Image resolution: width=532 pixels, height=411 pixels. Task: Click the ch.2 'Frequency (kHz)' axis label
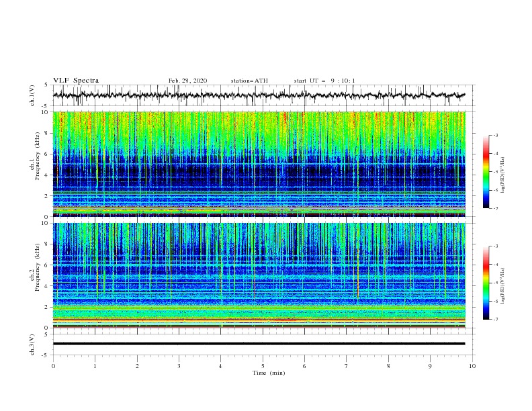pyautogui.click(x=38, y=267)
